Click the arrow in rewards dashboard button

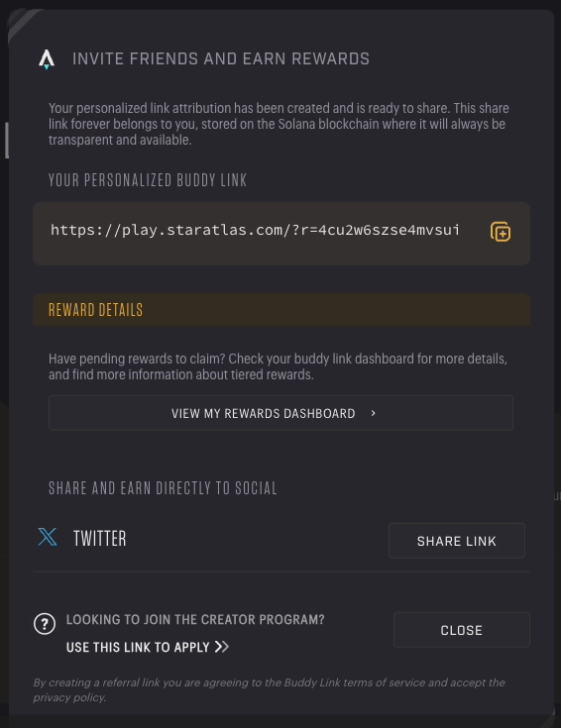[x=373, y=413]
